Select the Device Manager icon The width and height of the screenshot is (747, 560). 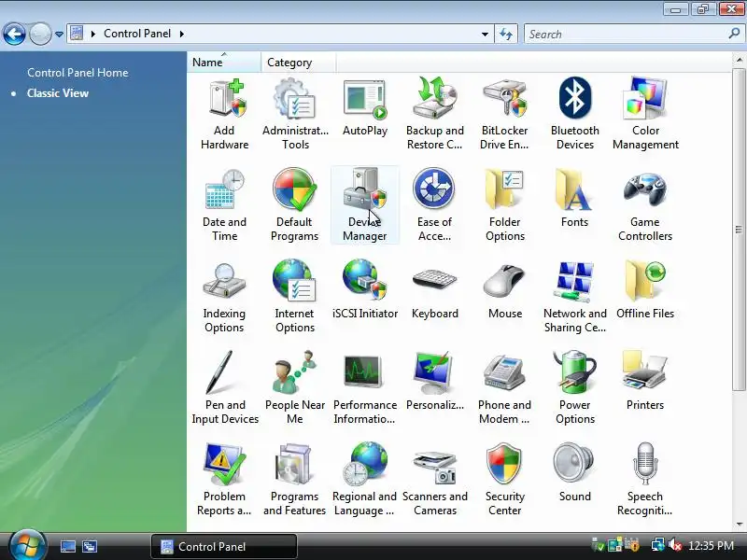click(x=365, y=205)
